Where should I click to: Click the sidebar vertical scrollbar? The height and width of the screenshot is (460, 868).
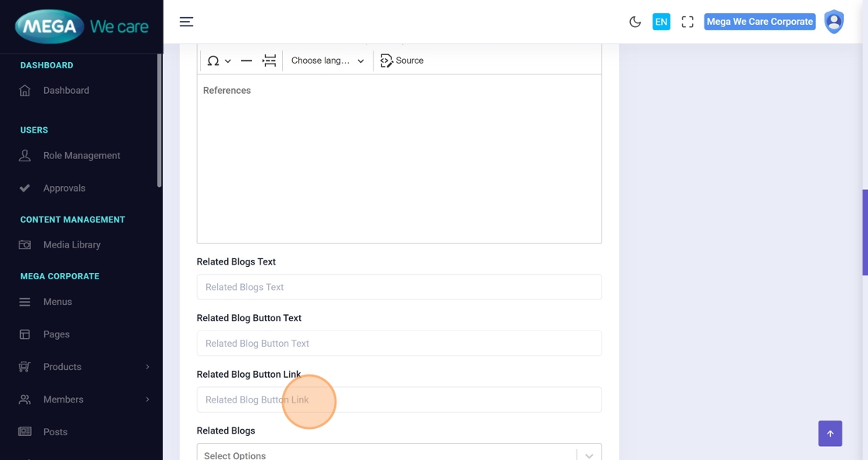(x=160, y=120)
